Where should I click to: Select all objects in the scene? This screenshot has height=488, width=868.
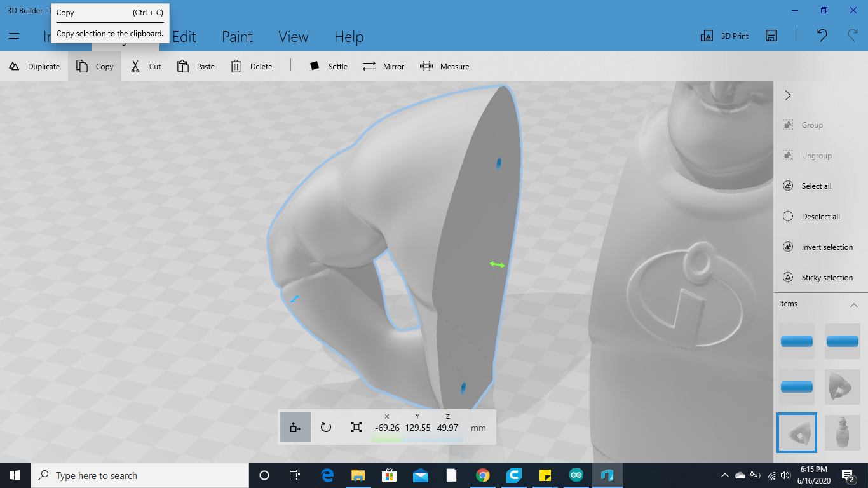coord(817,186)
